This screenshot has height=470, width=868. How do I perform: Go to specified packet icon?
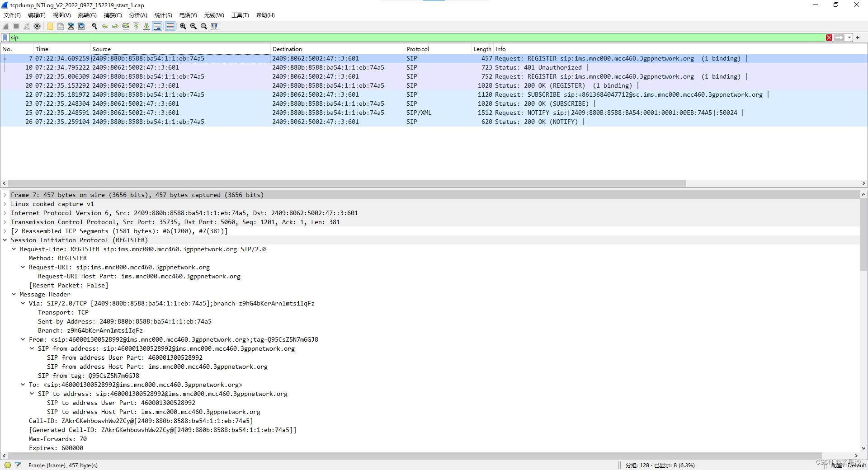coord(126,26)
